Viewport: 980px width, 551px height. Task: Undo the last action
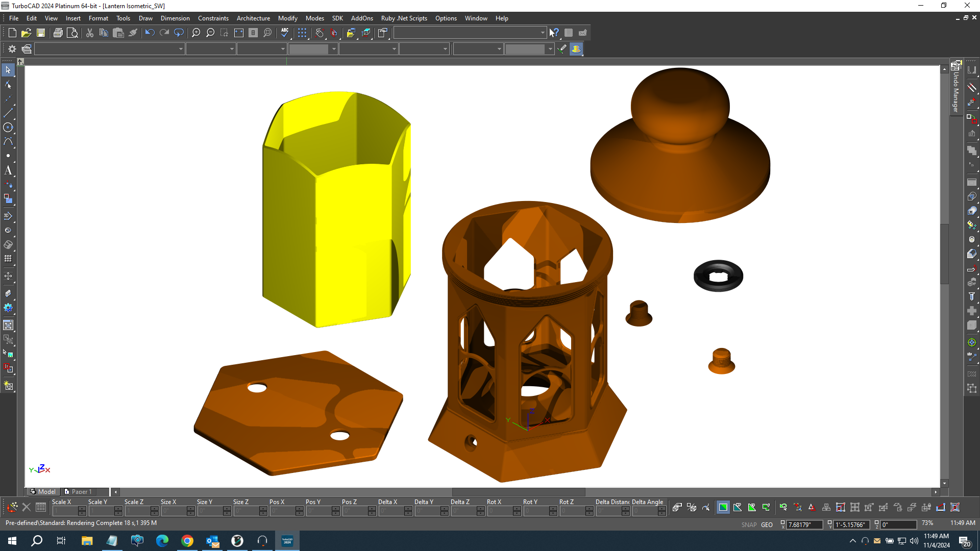coord(150,33)
